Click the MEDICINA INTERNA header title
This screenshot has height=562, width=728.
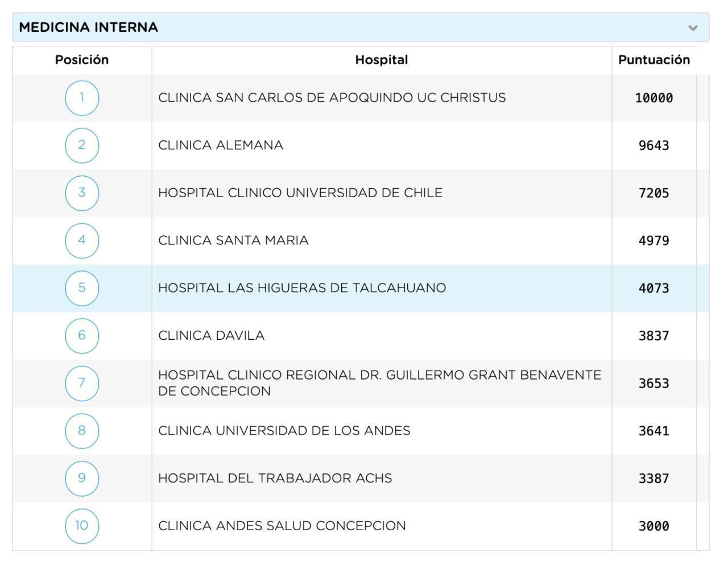point(89,27)
